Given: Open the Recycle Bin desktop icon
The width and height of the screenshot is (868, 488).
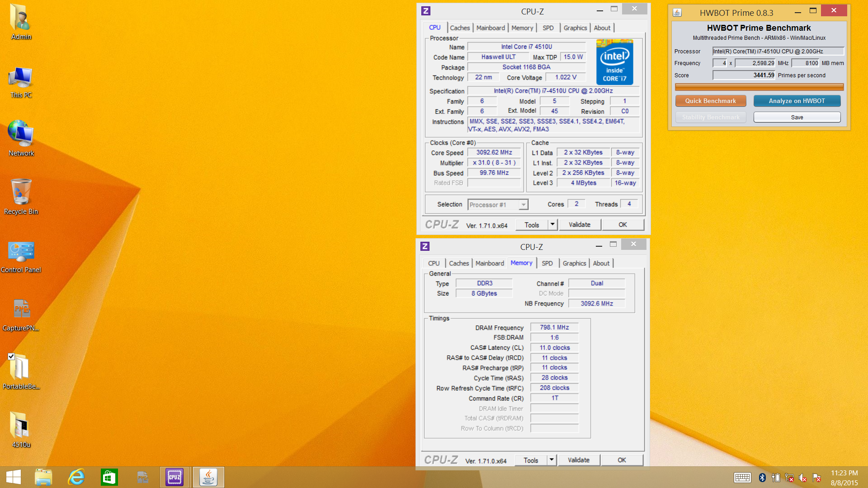Looking at the screenshot, I should point(21,197).
